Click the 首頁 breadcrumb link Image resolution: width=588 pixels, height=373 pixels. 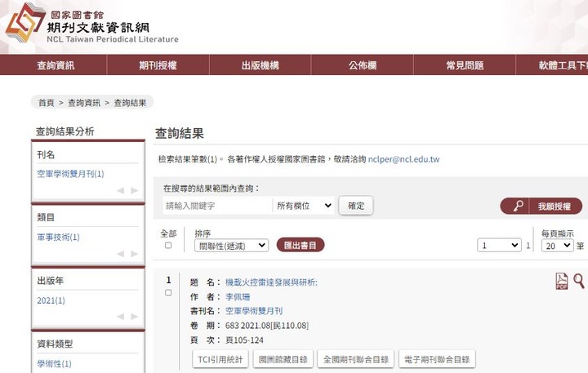point(46,103)
